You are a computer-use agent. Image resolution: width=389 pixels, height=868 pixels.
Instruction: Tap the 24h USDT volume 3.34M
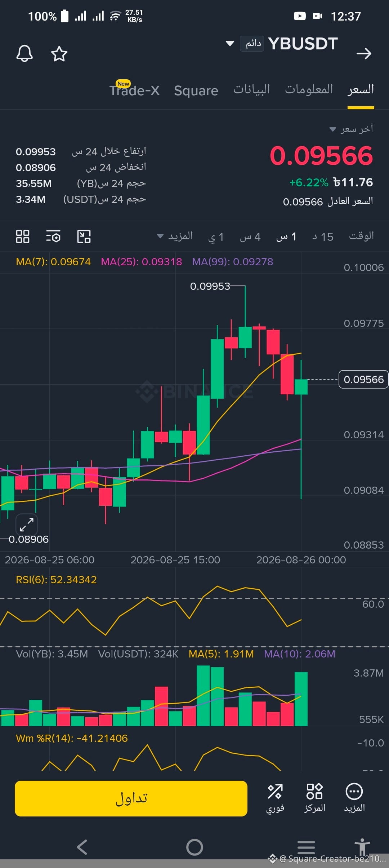[30, 199]
